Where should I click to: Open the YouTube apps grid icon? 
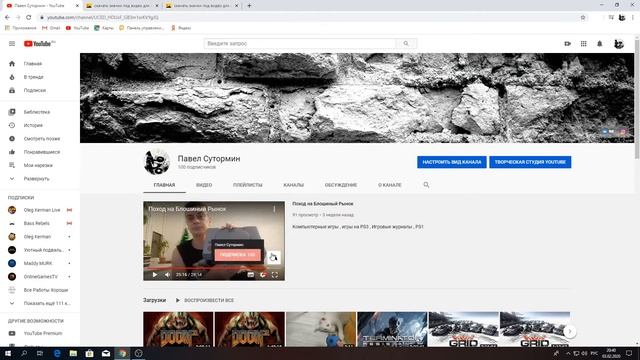[x=584, y=44]
